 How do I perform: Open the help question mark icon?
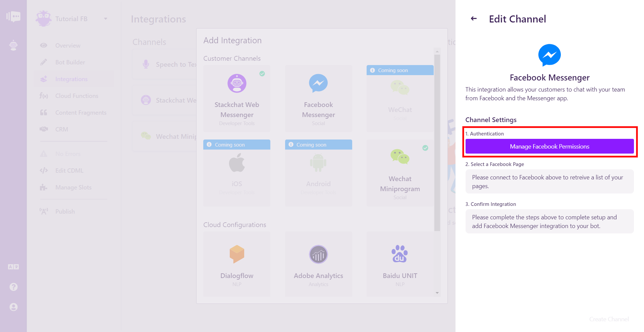[13, 287]
